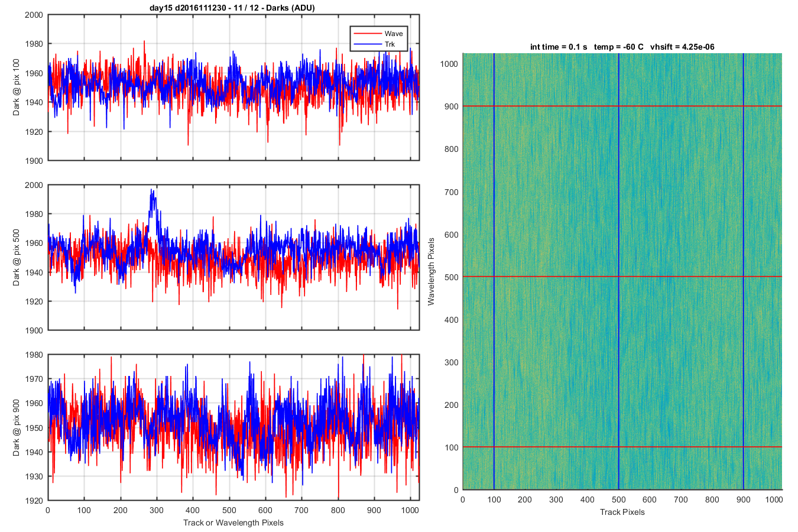Click the blue Trk line sample in legend
Viewport: 798px width, 532px height.
[x=366, y=44]
